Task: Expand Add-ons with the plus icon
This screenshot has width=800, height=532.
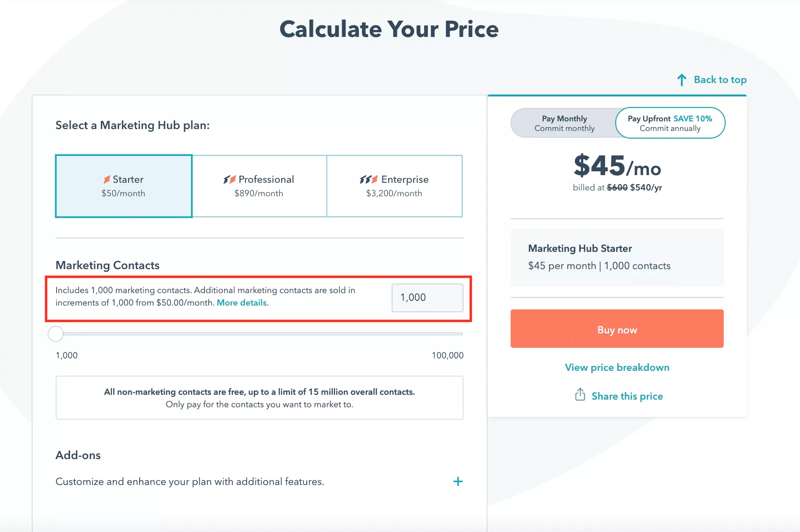Action: pyautogui.click(x=458, y=481)
